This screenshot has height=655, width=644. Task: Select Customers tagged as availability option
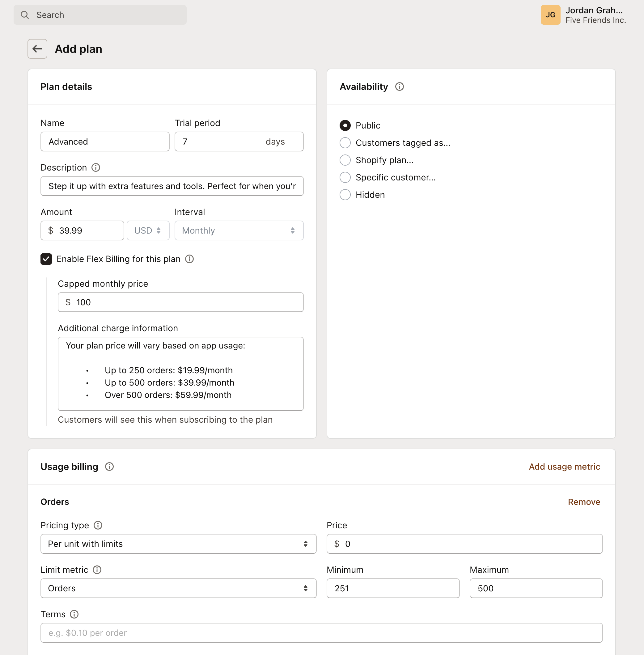point(345,143)
